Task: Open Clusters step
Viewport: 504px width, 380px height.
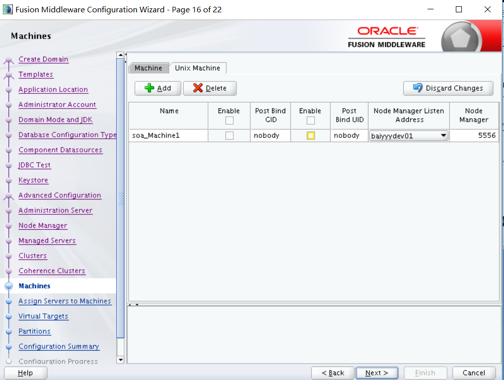Action: pyautogui.click(x=33, y=256)
